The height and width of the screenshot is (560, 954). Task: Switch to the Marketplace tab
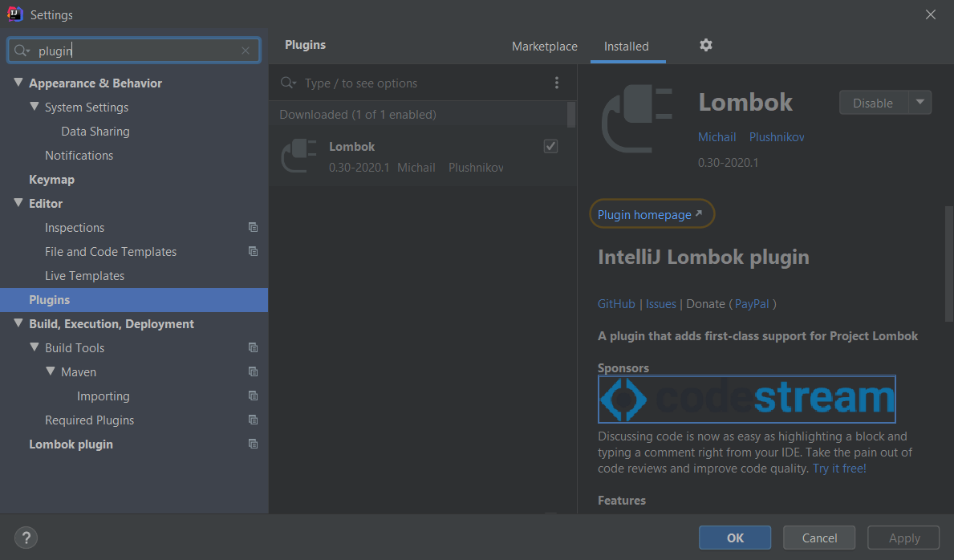point(544,46)
